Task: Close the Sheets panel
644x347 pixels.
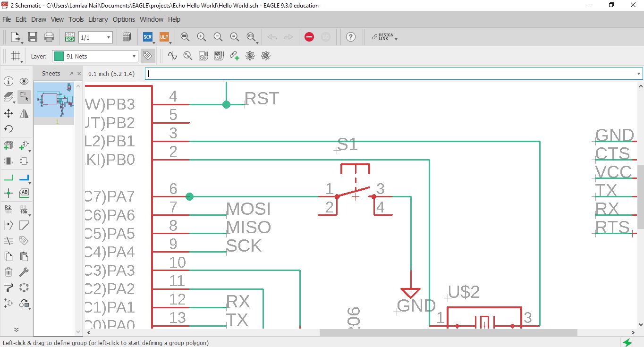Action: pyautogui.click(x=79, y=74)
